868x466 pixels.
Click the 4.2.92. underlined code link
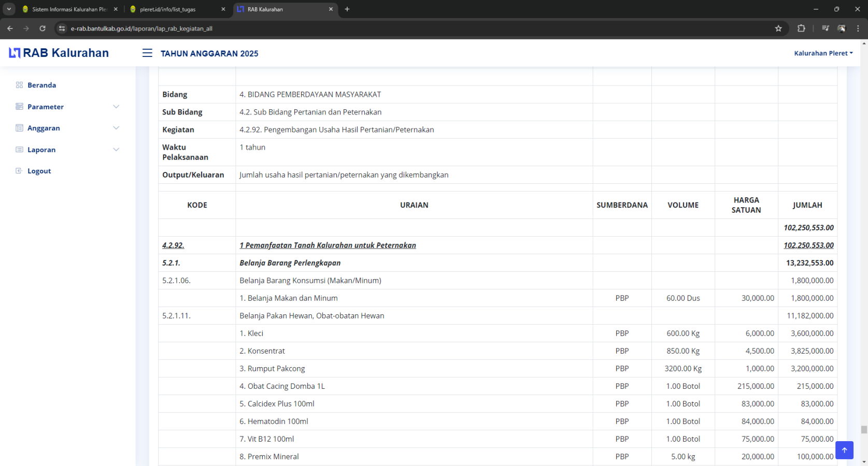click(173, 245)
